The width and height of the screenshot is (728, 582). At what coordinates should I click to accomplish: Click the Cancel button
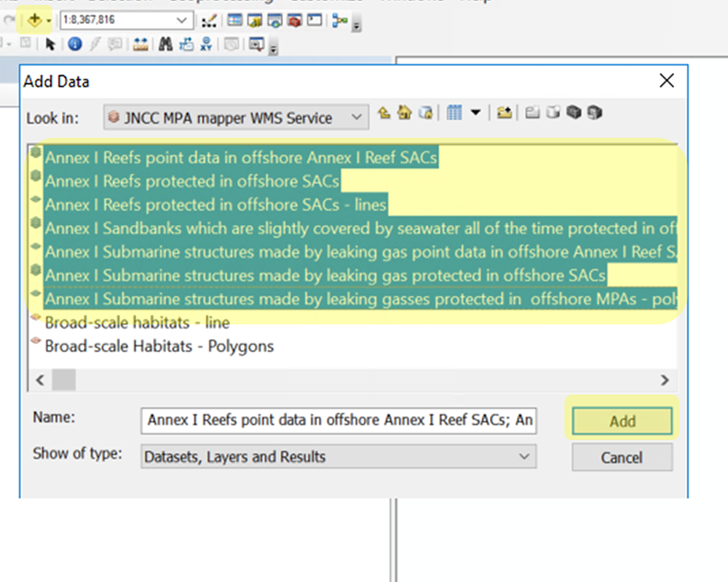622,457
